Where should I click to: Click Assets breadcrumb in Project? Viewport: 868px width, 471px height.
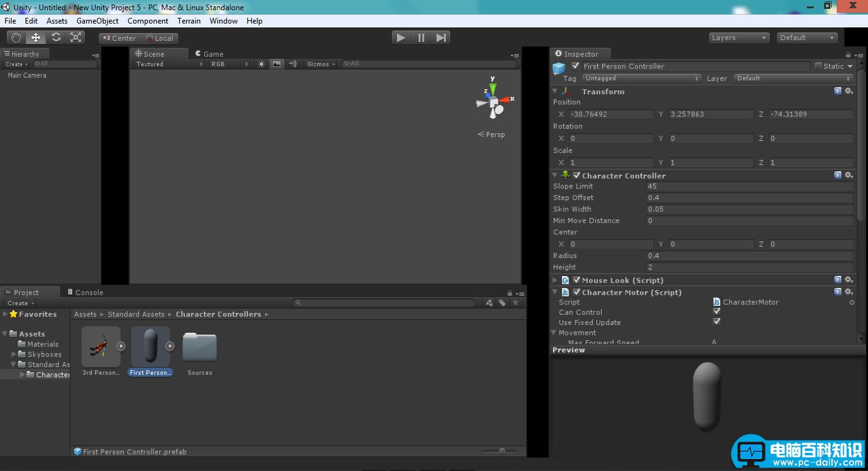click(85, 314)
